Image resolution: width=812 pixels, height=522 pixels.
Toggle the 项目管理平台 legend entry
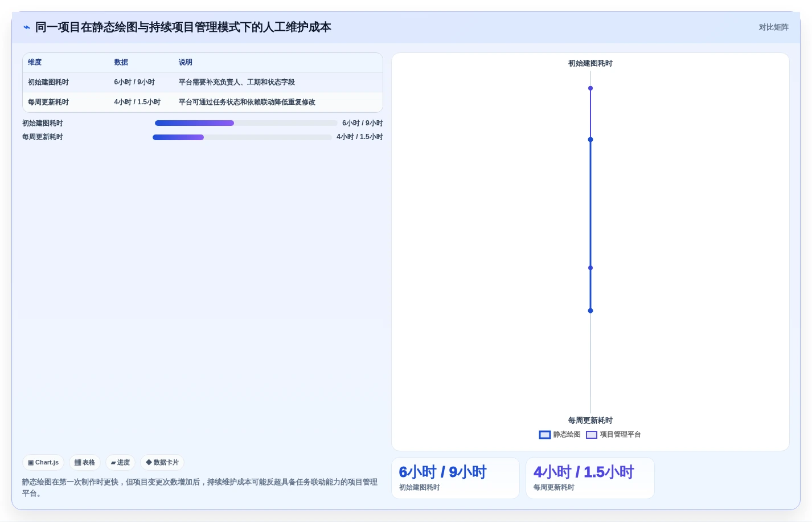(613, 435)
